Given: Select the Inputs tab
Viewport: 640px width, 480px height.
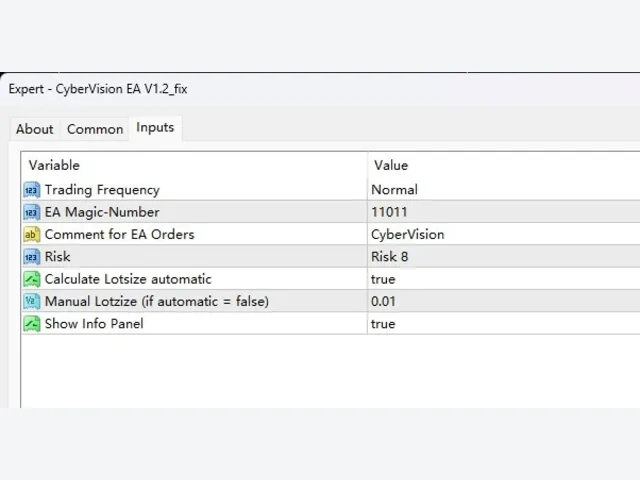Looking at the screenshot, I should pyautogui.click(x=155, y=128).
